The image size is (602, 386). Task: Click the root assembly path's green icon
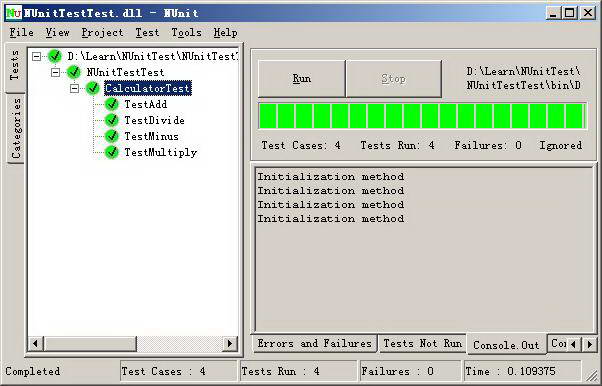(55, 56)
